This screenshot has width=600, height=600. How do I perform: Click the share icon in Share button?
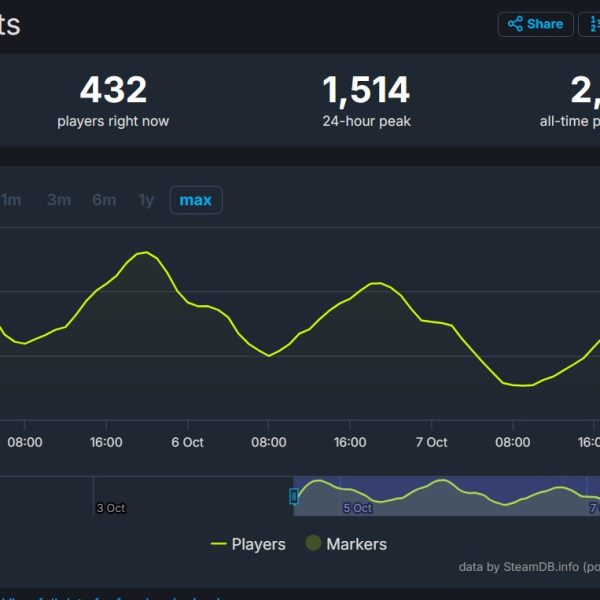tap(515, 24)
